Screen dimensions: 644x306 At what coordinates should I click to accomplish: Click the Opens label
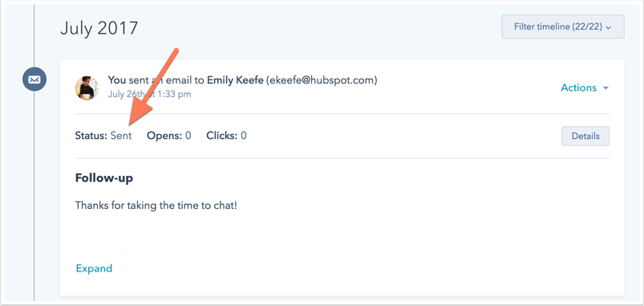(164, 137)
